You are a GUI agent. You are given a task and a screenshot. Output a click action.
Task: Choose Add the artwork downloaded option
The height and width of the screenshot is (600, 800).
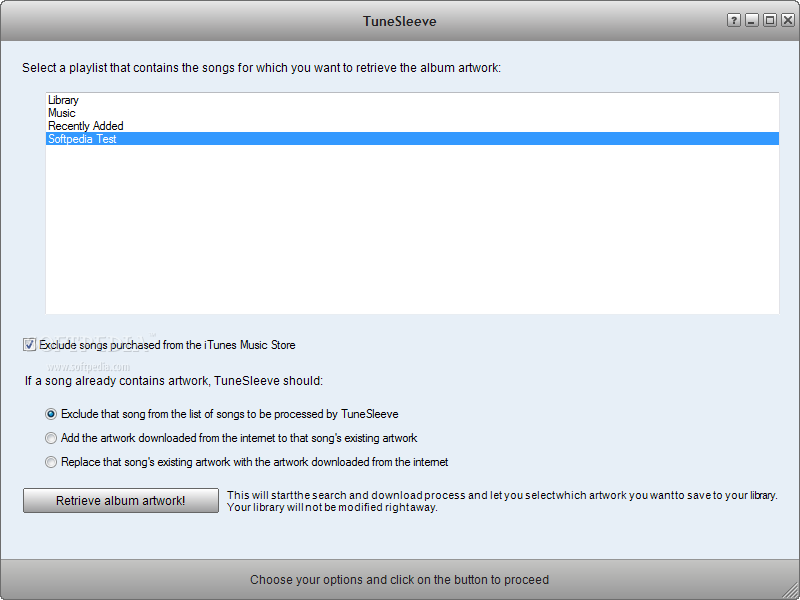(51, 438)
